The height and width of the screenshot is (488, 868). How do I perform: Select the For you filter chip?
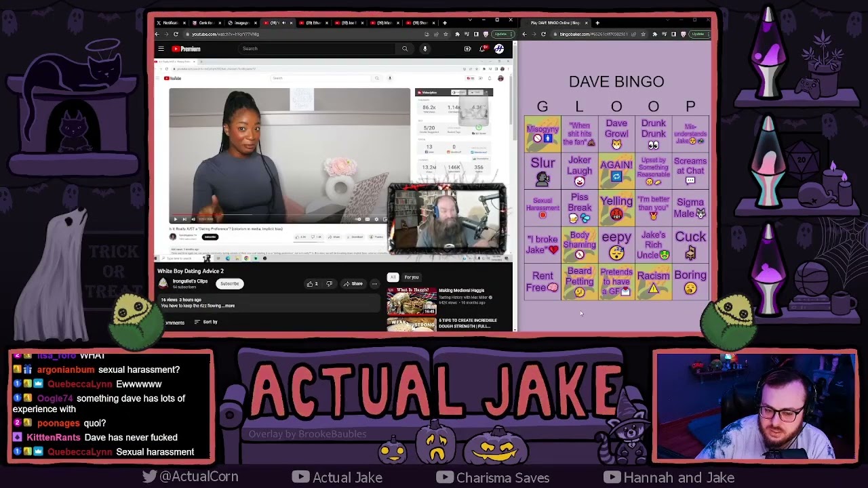[412, 277]
